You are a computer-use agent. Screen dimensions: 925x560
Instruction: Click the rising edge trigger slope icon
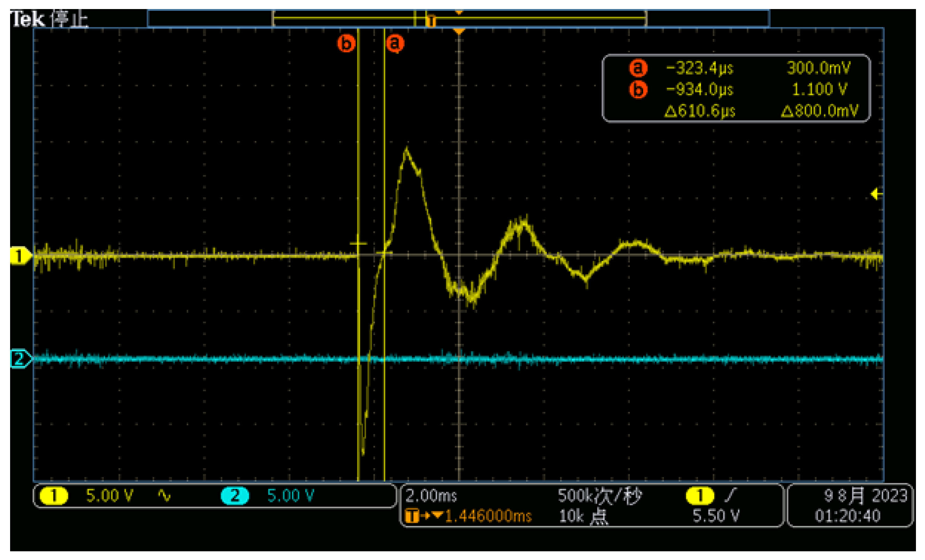(x=731, y=495)
